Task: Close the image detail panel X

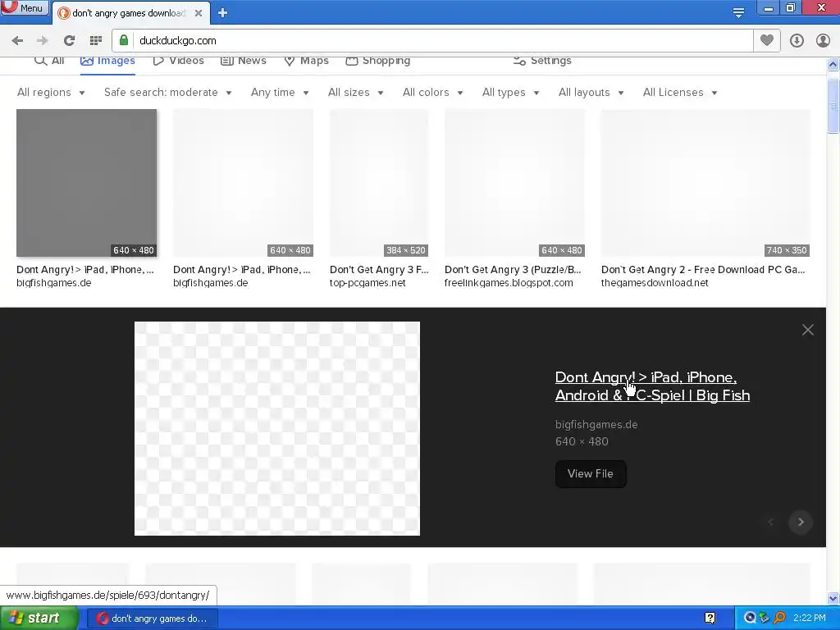Action: (x=808, y=330)
